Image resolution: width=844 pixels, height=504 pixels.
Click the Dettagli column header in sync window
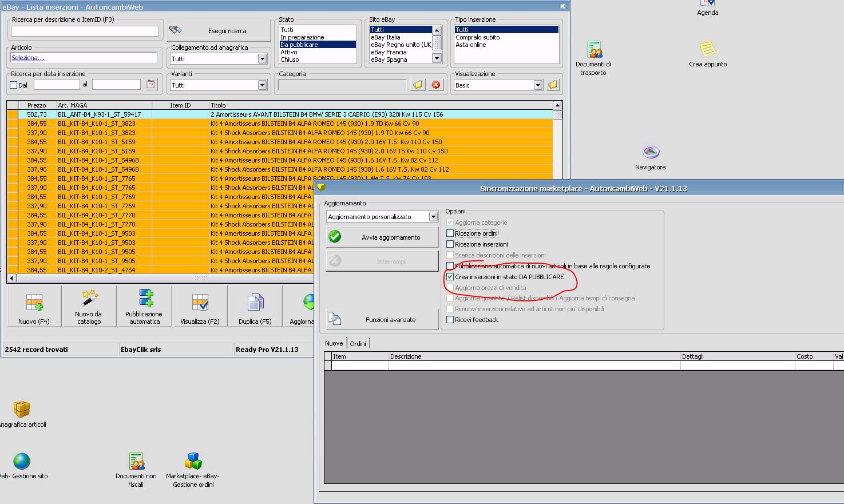(x=738, y=356)
